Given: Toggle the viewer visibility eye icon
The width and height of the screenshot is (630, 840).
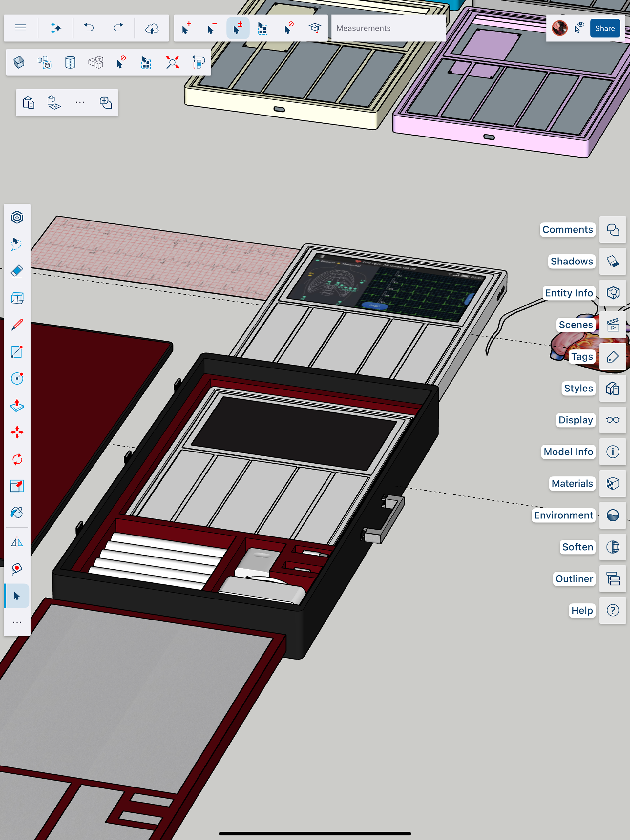Looking at the screenshot, I should (579, 28).
